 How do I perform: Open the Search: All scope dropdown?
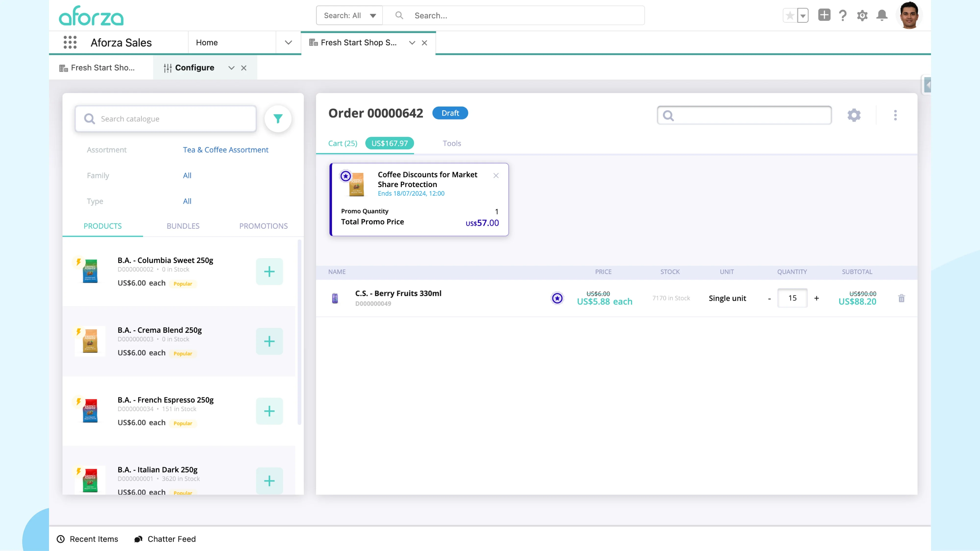[349, 16]
